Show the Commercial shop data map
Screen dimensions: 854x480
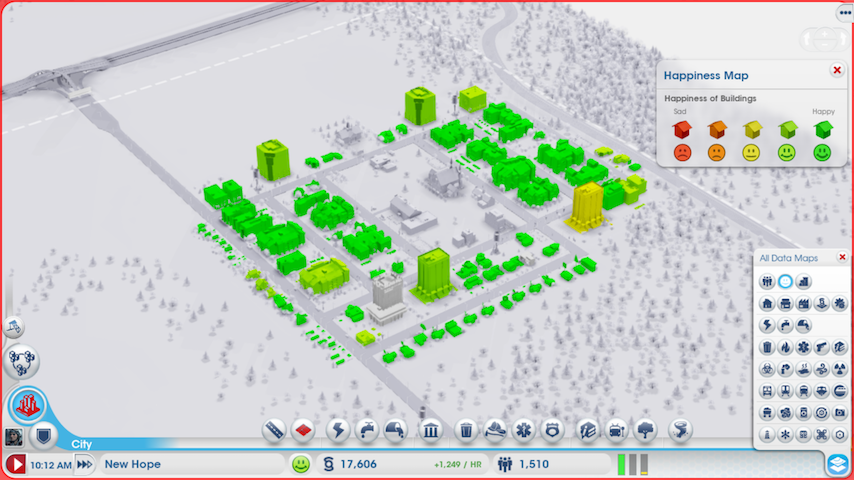pos(785,303)
